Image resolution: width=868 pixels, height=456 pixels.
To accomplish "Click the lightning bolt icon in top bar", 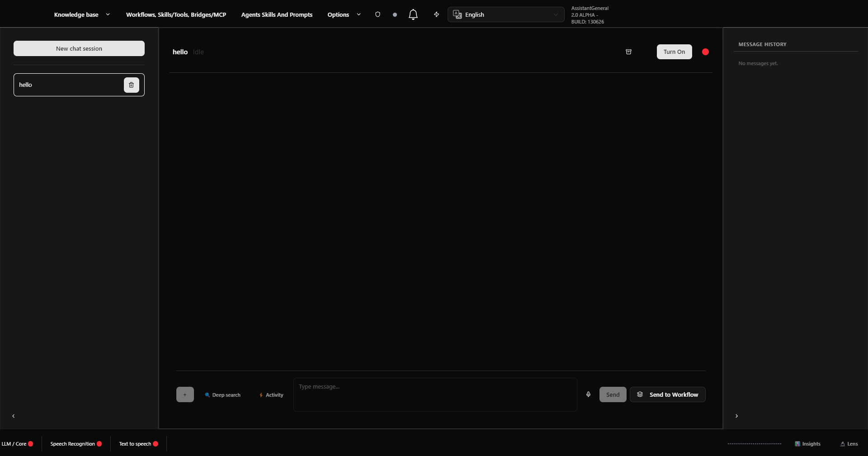I will click(x=436, y=14).
